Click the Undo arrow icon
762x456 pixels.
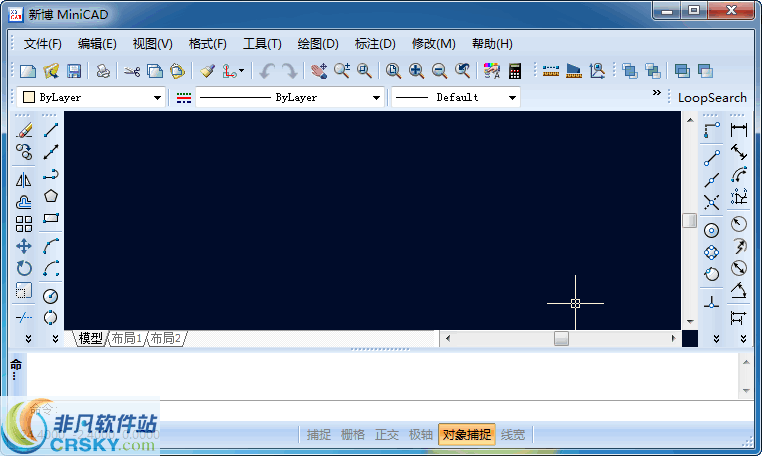point(266,71)
